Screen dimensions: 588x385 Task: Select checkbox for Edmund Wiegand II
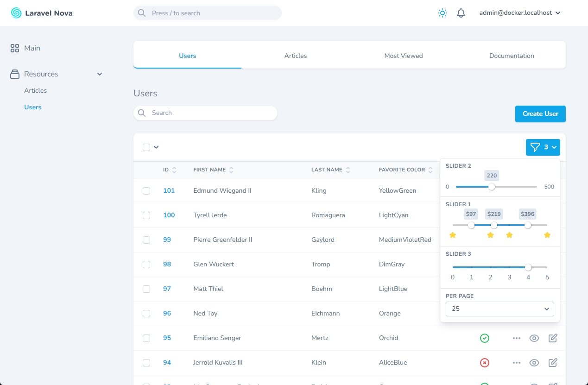point(146,191)
